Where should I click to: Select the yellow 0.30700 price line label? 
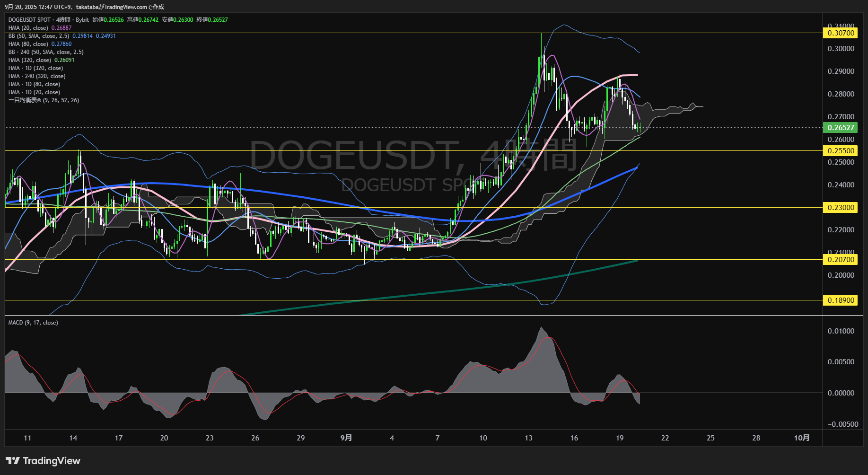[841, 33]
